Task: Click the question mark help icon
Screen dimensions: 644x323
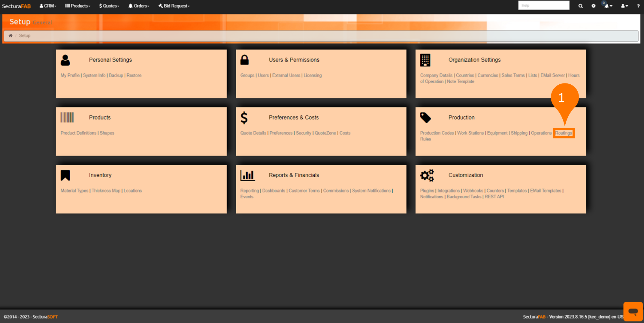Action: click(x=638, y=6)
